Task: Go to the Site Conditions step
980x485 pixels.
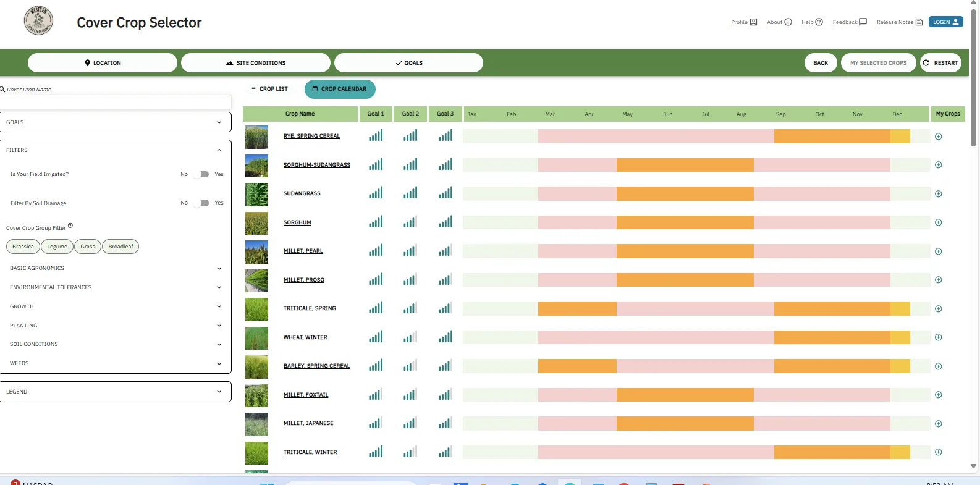Action: pos(256,63)
